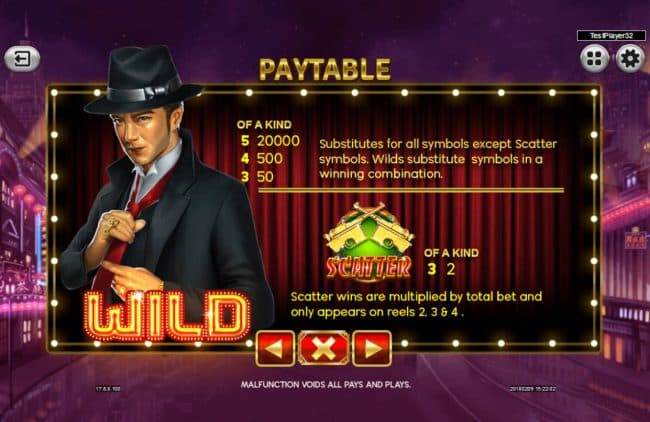The width and height of the screenshot is (650, 422).
Task: Open the settings gear icon
Action: click(630, 58)
